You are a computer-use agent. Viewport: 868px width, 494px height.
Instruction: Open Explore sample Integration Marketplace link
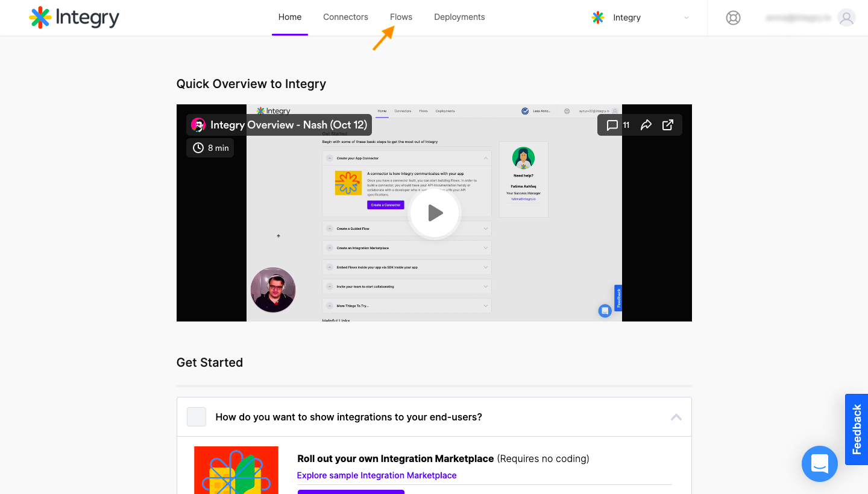377,475
